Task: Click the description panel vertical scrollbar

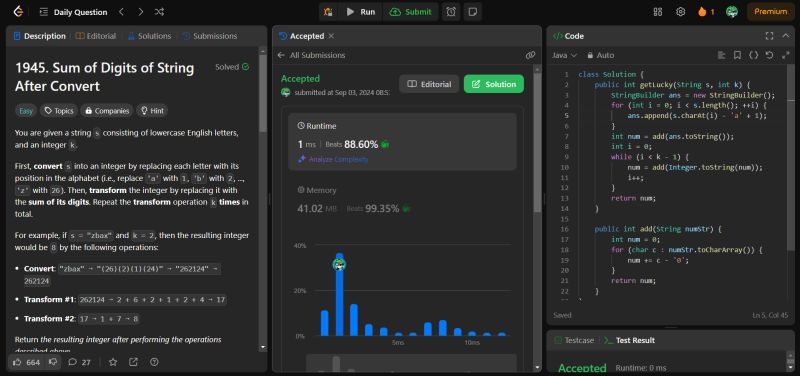Action: 263,199
